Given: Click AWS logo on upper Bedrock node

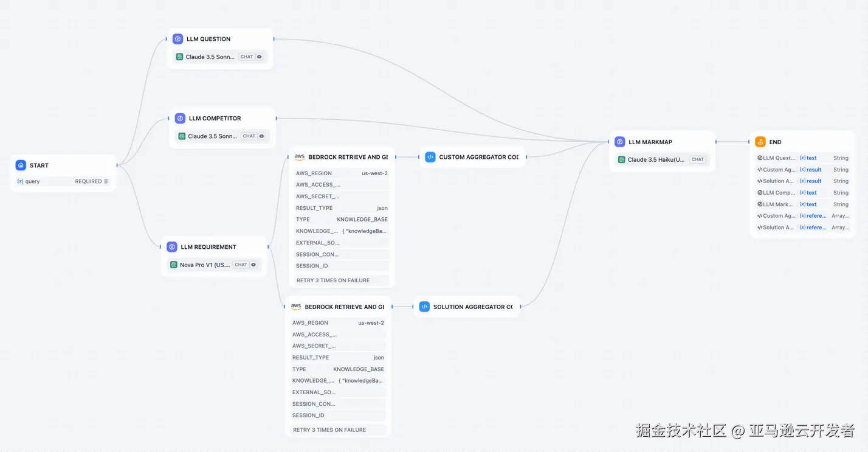Looking at the screenshot, I should [300, 157].
